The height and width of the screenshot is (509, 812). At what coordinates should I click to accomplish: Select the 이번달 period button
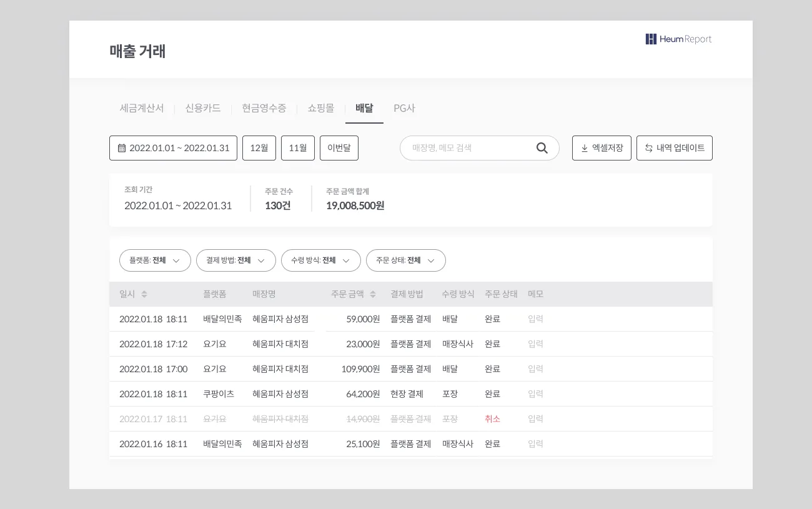[339, 148]
